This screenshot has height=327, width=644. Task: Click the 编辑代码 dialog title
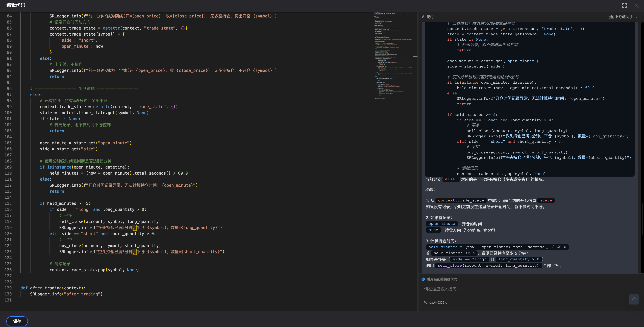pyautogui.click(x=15, y=5)
